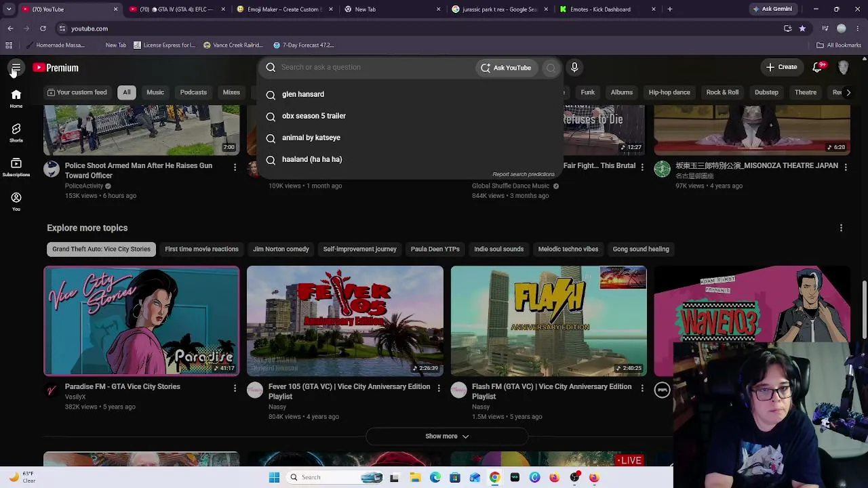The height and width of the screenshot is (488, 868).
Task: Select First time movie reactions topic
Action: [x=201, y=249]
